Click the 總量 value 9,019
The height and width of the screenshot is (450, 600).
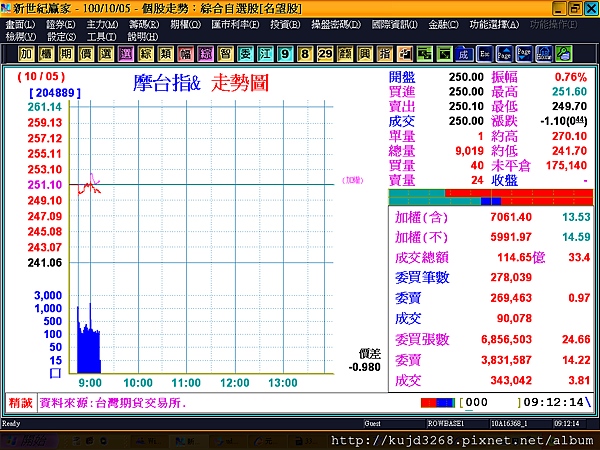point(470,151)
